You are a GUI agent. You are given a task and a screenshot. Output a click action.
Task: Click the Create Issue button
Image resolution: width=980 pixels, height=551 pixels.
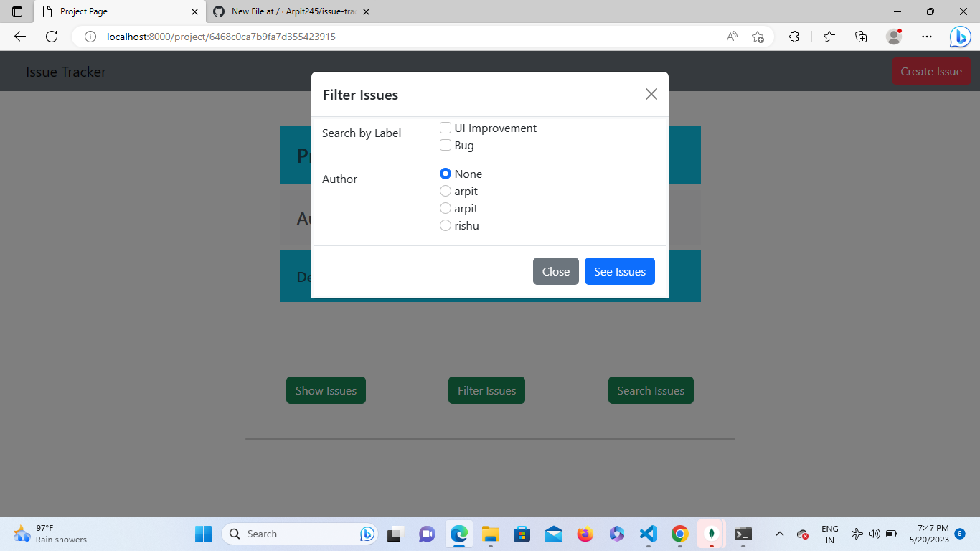(x=931, y=71)
